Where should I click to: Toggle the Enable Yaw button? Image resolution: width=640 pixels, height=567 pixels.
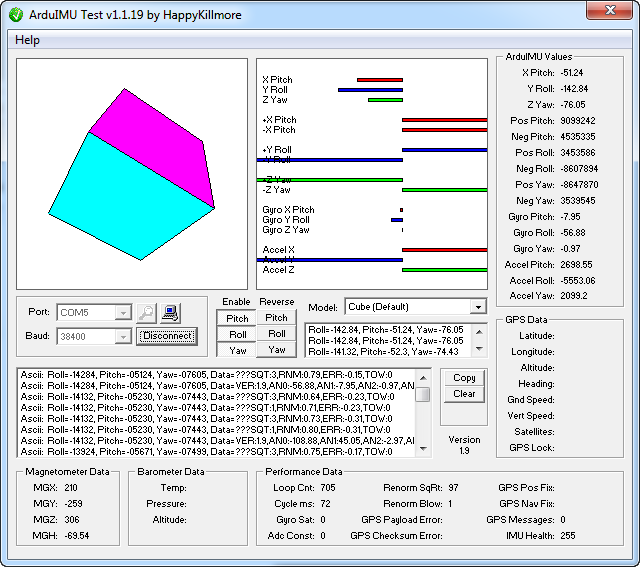[237, 350]
